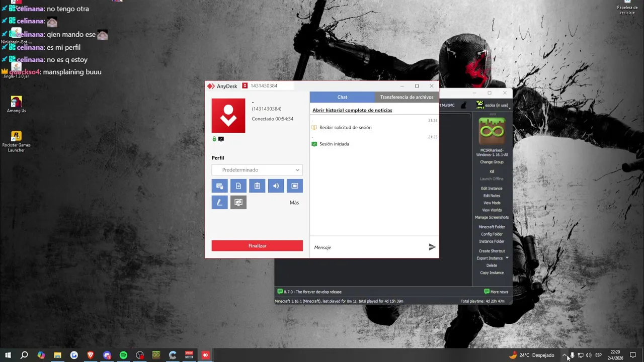Click Delete in MultiMC sidebar
Image resolution: width=644 pixels, height=362 pixels.
pyautogui.click(x=492, y=265)
